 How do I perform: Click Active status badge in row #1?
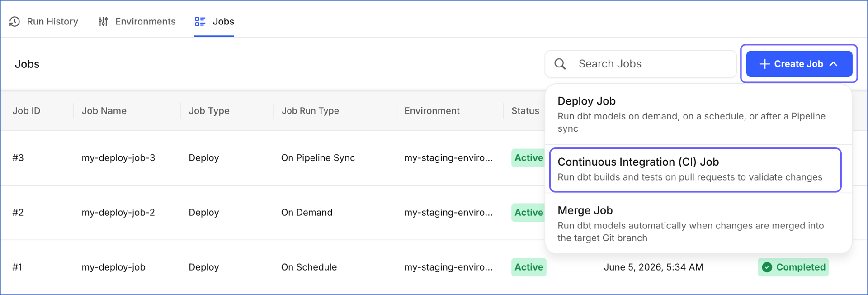(529, 267)
